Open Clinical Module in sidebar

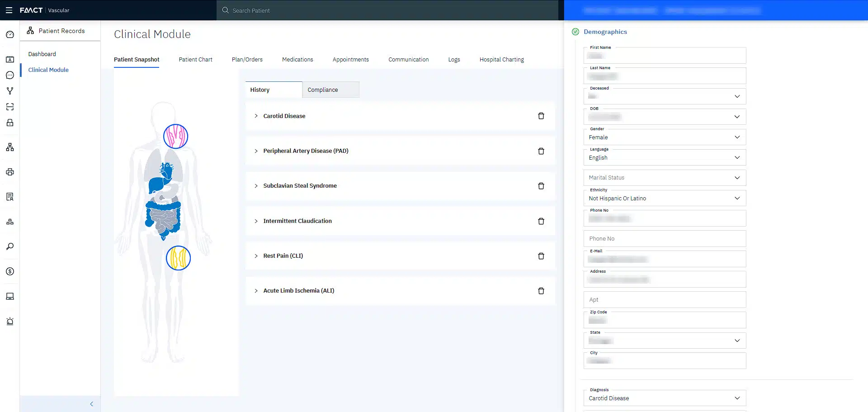[48, 70]
